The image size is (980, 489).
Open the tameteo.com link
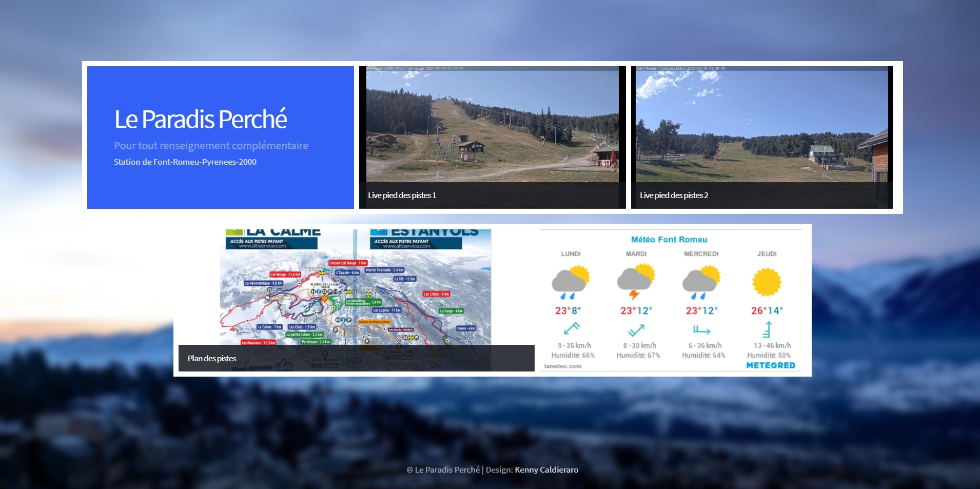(x=562, y=366)
